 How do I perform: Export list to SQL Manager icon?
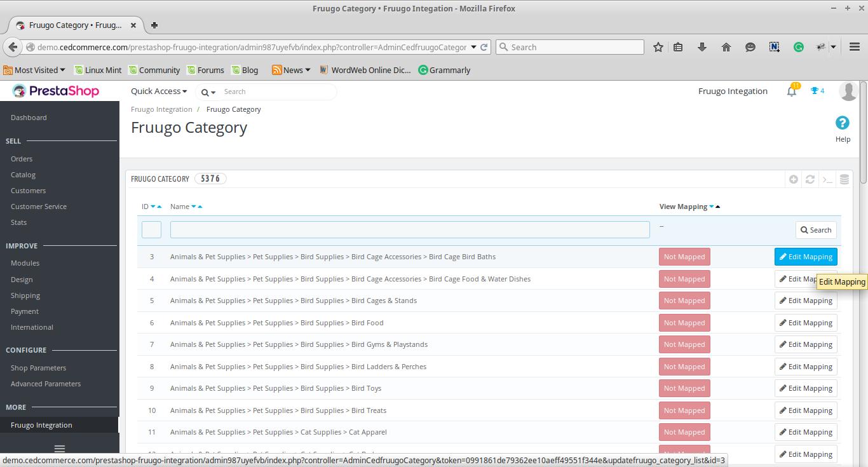click(x=844, y=180)
